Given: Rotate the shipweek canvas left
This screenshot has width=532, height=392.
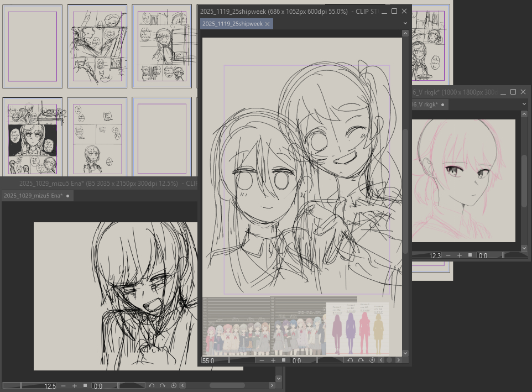Looking at the screenshot, I should pyautogui.click(x=350, y=360).
